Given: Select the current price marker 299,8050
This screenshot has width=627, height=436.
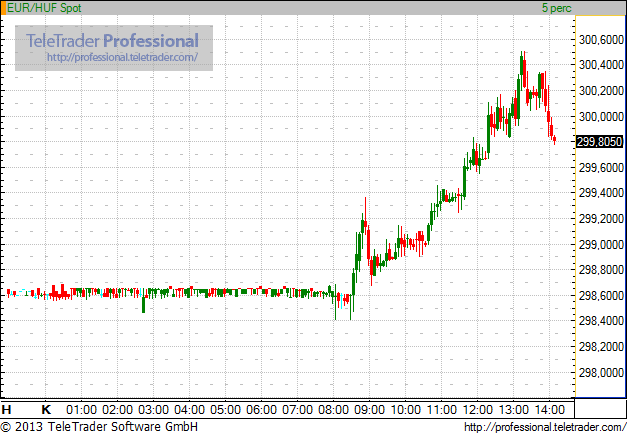Looking at the screenshot, I should (599, 142).
